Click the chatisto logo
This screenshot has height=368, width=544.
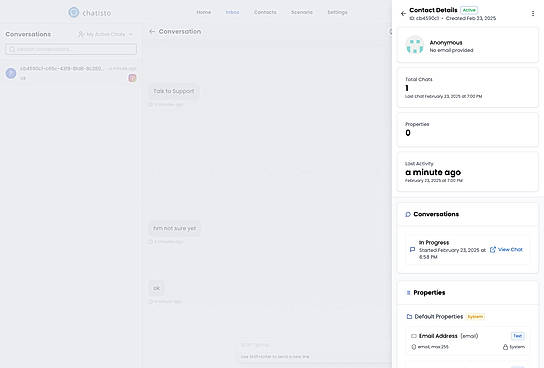90,12
